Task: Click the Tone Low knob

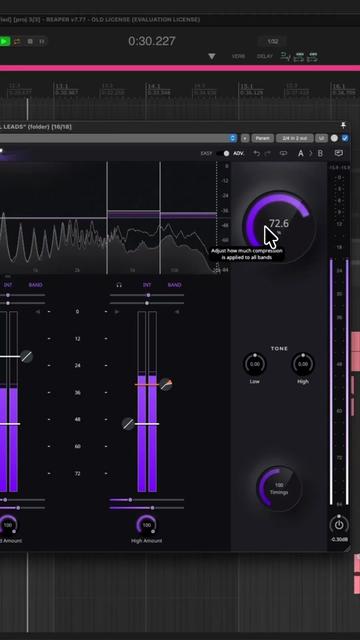Action: point(255,364)
